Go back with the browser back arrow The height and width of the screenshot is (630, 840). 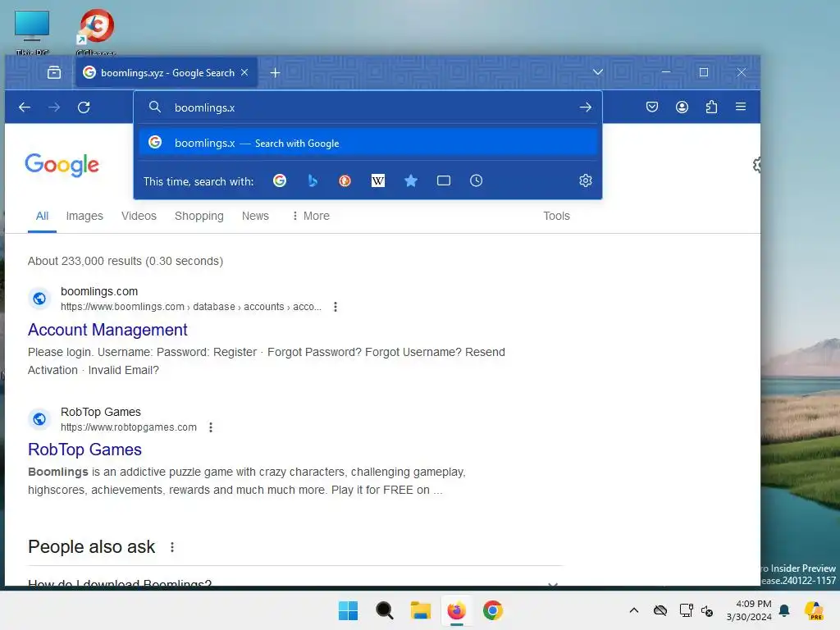(25, 107)
